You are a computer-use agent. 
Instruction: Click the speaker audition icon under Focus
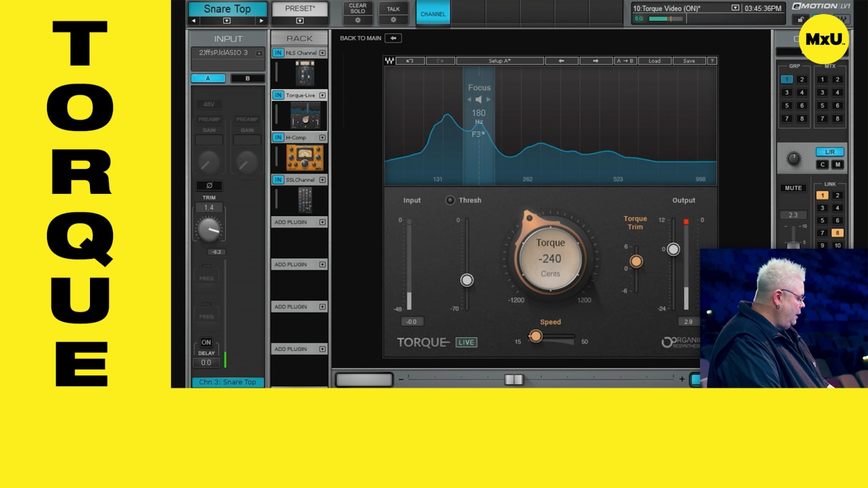coord(479,99)
